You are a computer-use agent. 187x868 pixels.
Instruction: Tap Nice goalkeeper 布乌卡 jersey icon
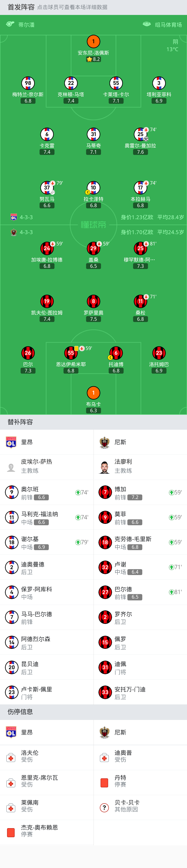tap(93, 393)
